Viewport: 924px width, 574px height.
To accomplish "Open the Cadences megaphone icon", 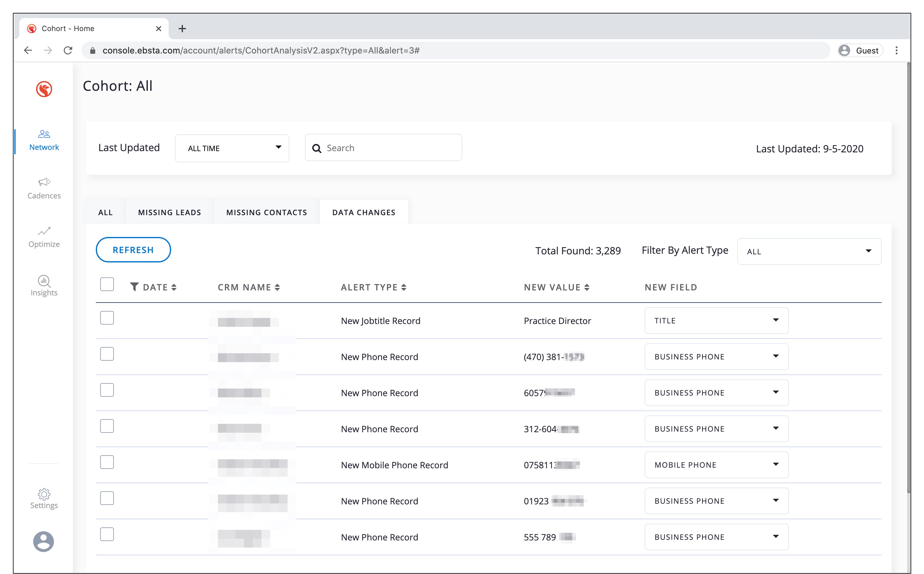I will 44,182.
